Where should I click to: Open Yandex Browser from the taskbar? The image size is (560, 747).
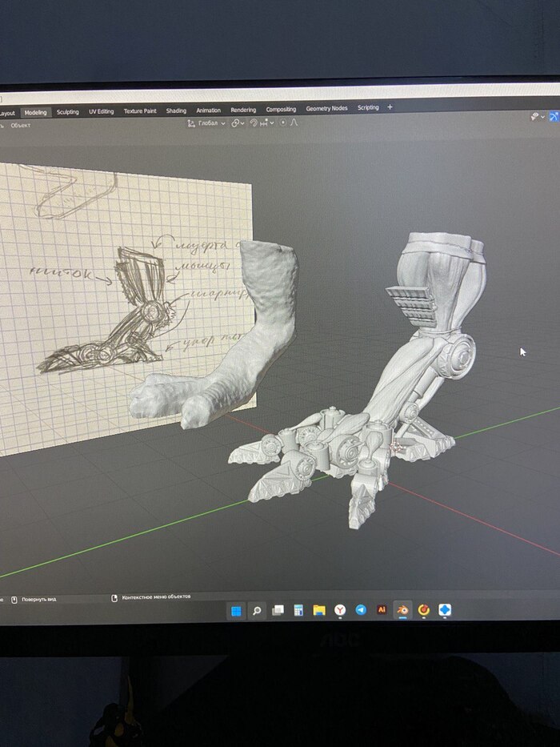point(340,610)
